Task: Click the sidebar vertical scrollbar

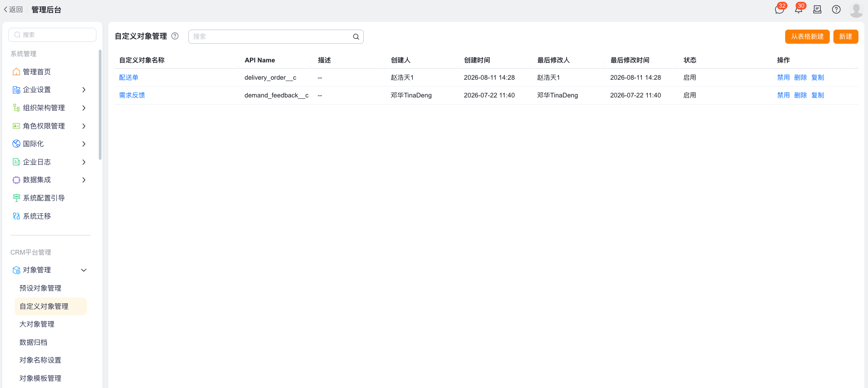Action: [x=100, y=105]
